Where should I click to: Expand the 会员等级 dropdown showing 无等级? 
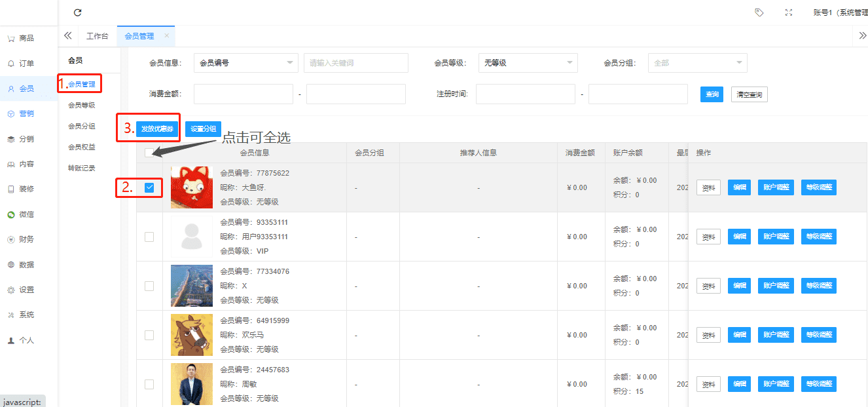pos(528,63)
